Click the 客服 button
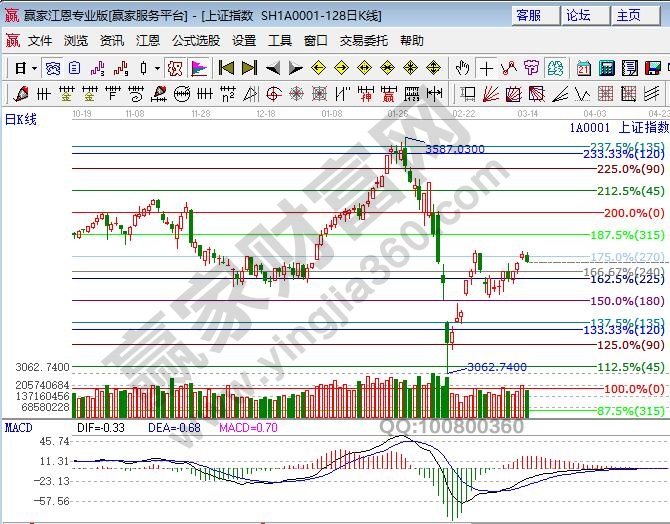Viewport: 670px width, 524px height. (x=529, y=15)
